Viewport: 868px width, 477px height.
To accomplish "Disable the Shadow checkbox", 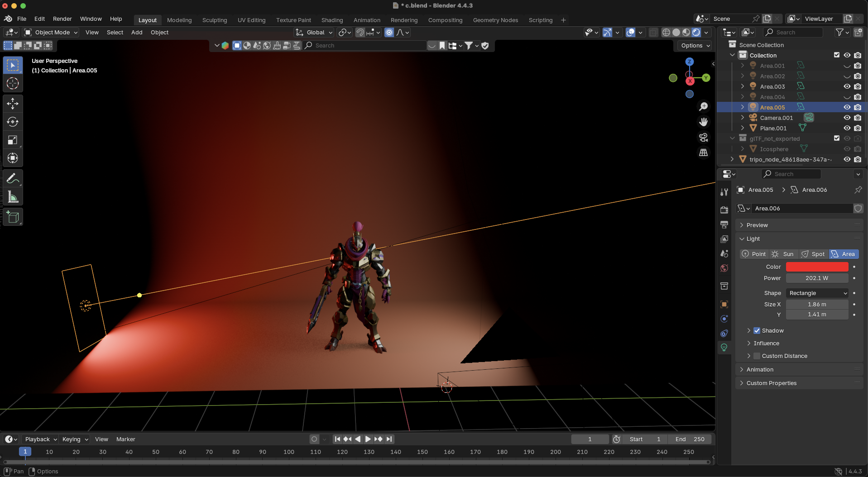I will pyautogui.click(x=757, y=331).
